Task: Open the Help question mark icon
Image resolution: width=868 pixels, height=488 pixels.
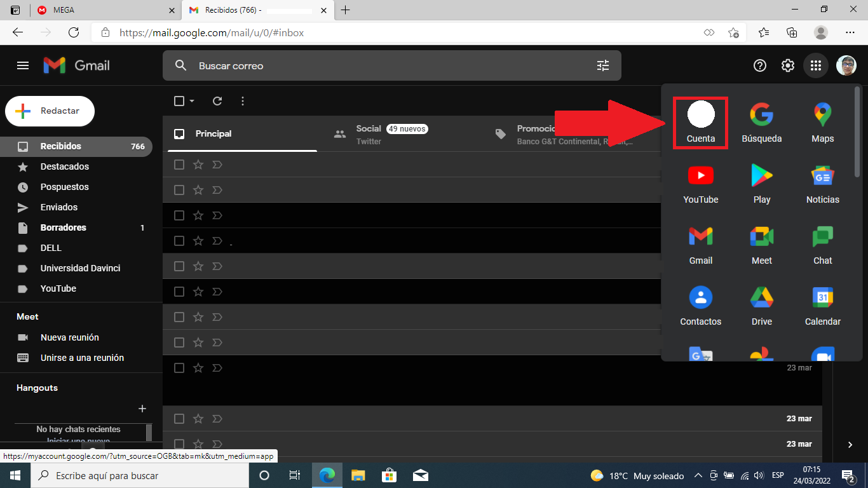Action: click(x=760, y=65)
